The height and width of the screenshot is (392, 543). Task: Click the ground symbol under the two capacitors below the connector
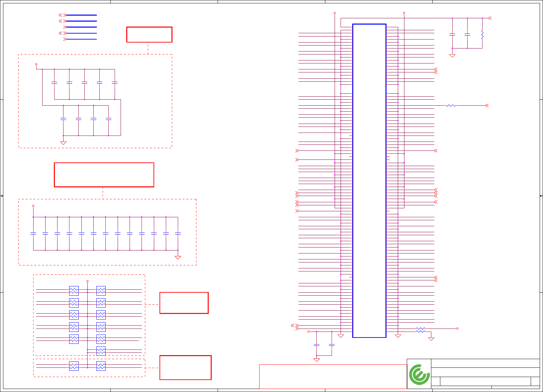(x=317, y=360)
